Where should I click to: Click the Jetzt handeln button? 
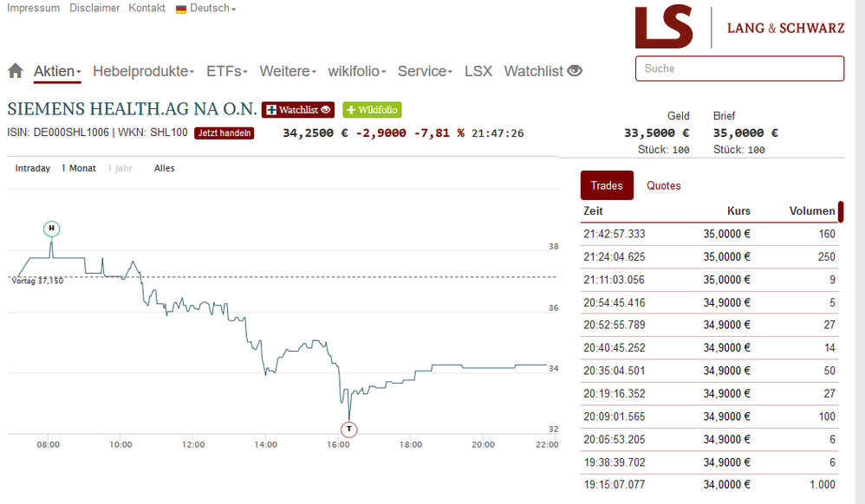[224, 132]
